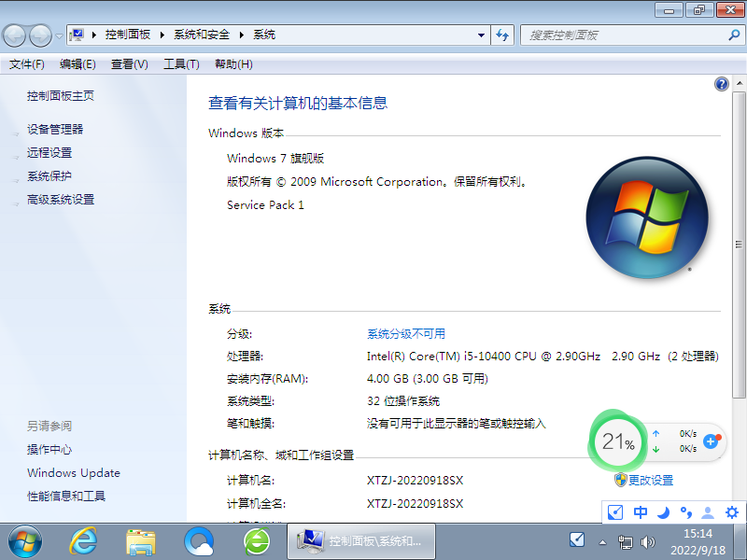Open the Windows Start orb
747x560 pixels.
(x=25, y=542)
